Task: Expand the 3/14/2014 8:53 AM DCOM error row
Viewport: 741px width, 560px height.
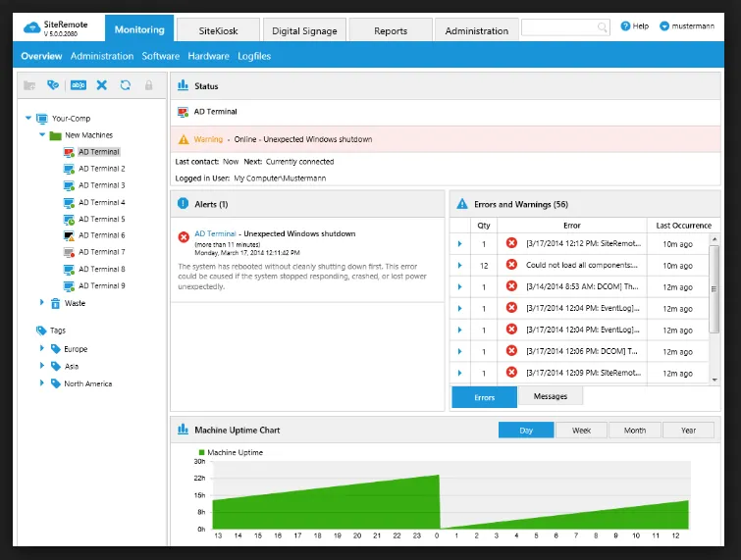Action: click(x=460, y=286)
